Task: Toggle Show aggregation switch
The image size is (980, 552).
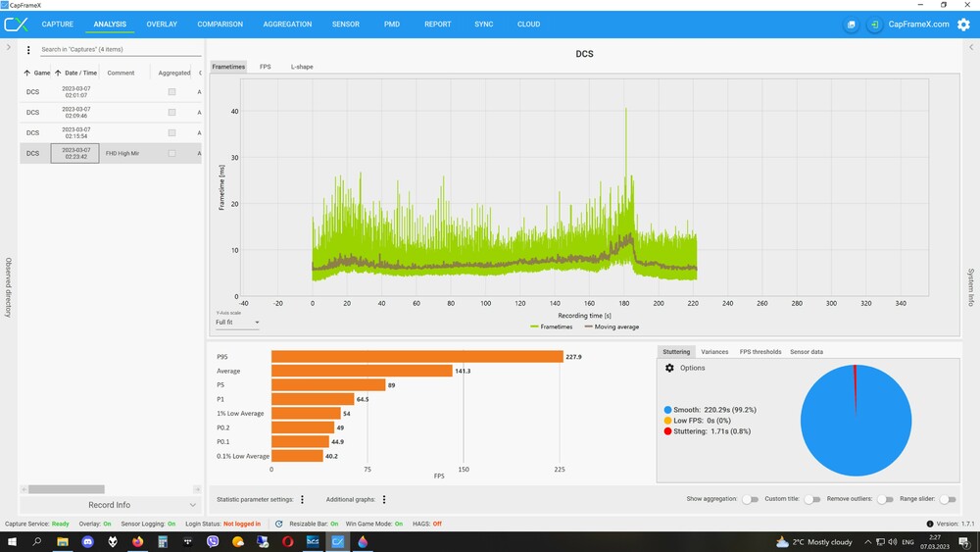Action: [x=751, y=499]
